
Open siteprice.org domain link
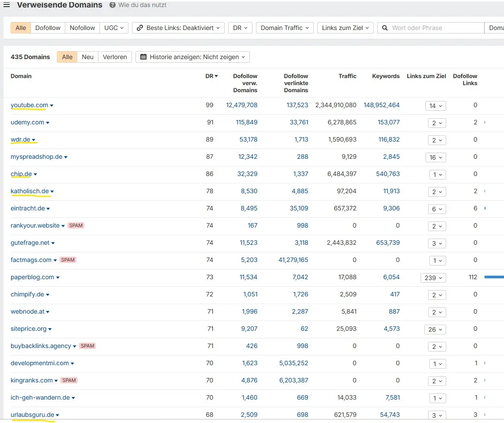(x=28, y=329)
